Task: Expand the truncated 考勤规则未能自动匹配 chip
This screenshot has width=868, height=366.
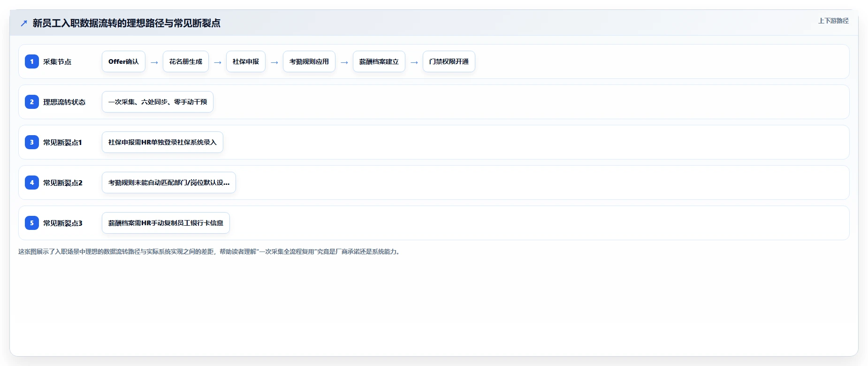Action: tap(169, 183)
